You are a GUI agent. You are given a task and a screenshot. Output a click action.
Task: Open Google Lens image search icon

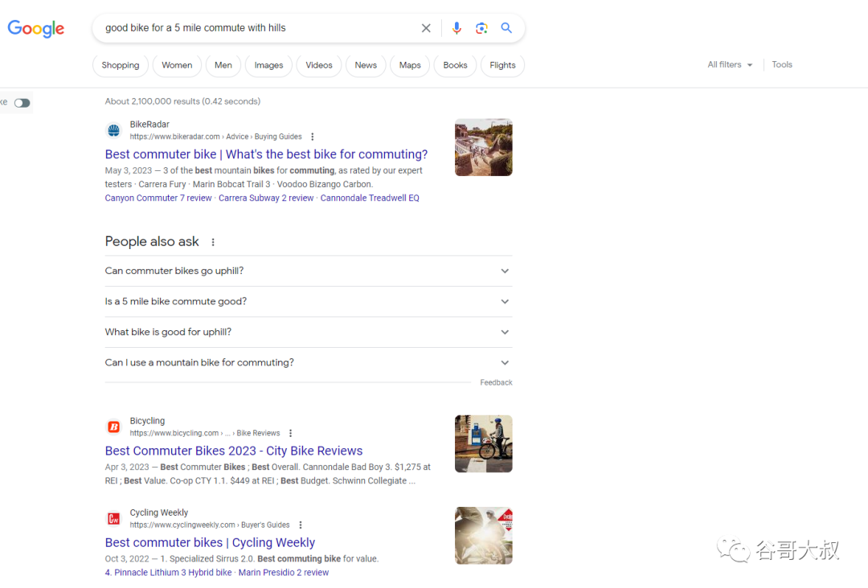tap(481, 28)
